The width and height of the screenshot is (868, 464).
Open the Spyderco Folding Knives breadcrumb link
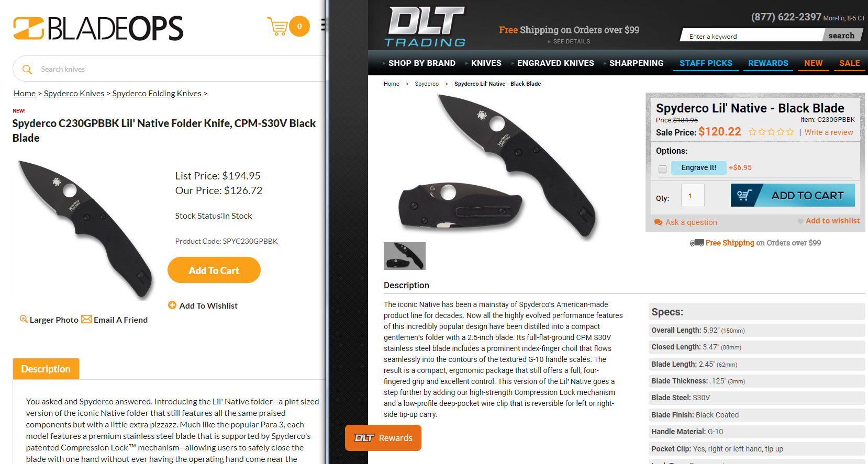coord(157,93)
